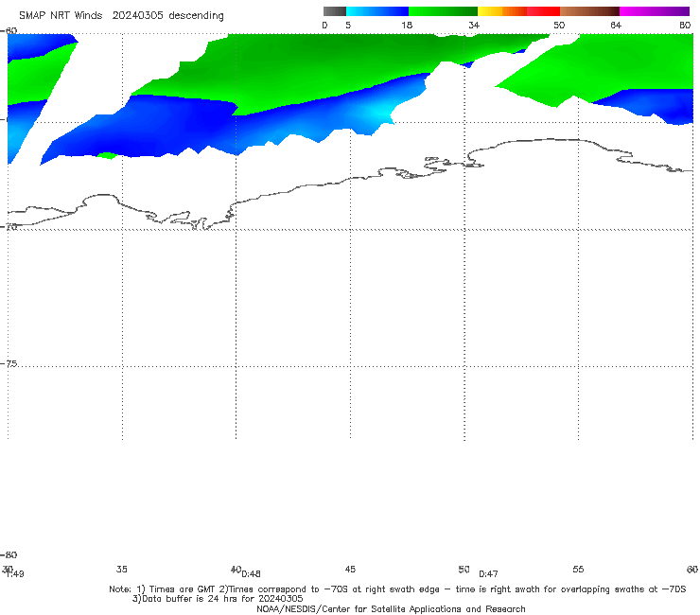
Task: Pick the brown segment of the color bar
Action: (x=589, y=11)
